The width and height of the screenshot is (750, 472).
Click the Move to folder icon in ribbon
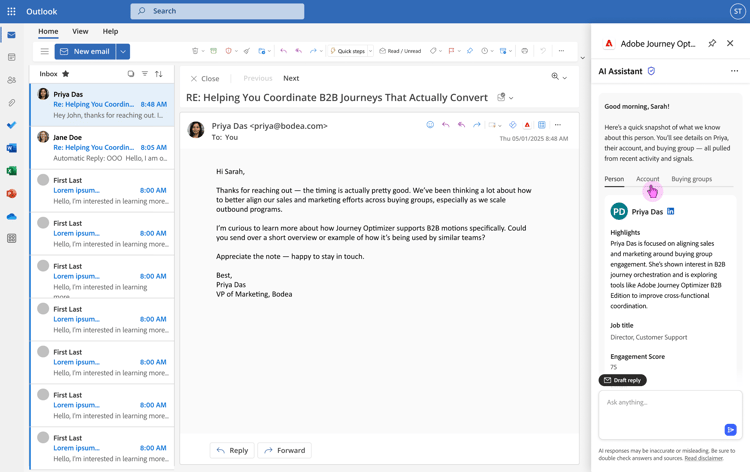262,51
